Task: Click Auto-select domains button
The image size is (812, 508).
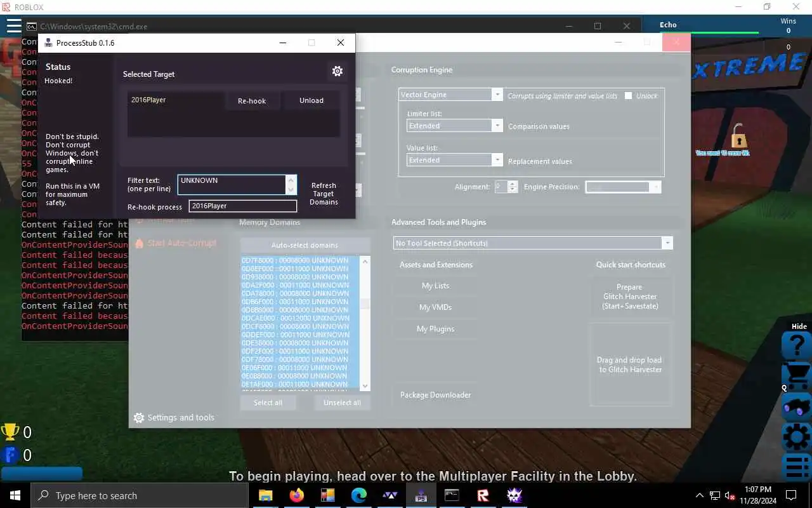Action: [304, 245]
